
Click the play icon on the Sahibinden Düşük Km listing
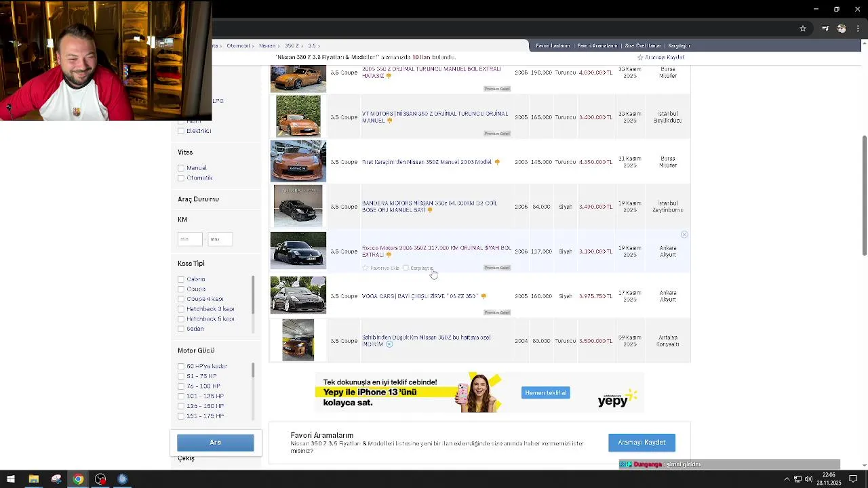click(x=389, y=344)
